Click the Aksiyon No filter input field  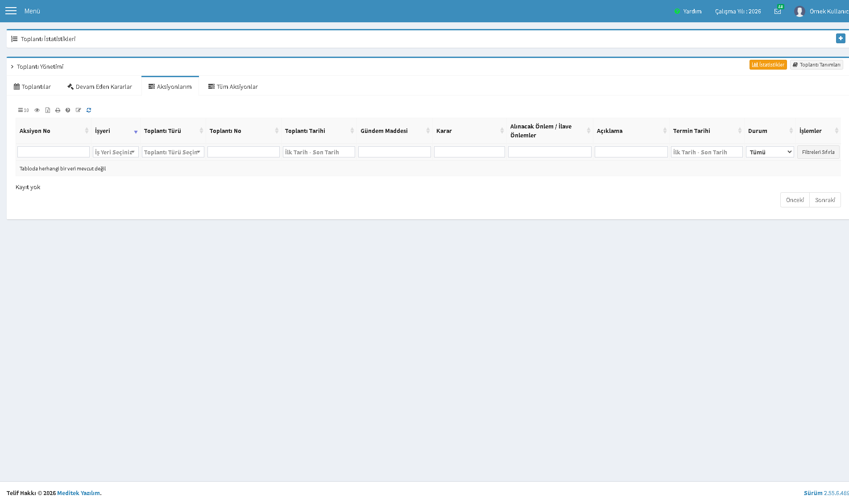[54, 152]
